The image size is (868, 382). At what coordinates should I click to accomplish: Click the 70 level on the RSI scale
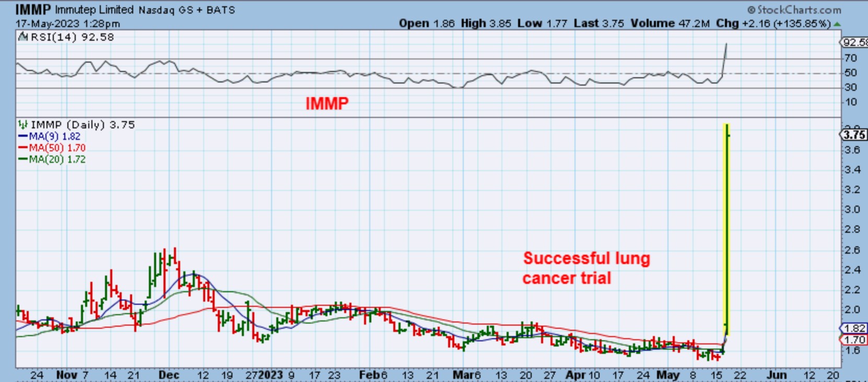click(x=851, y=58)
